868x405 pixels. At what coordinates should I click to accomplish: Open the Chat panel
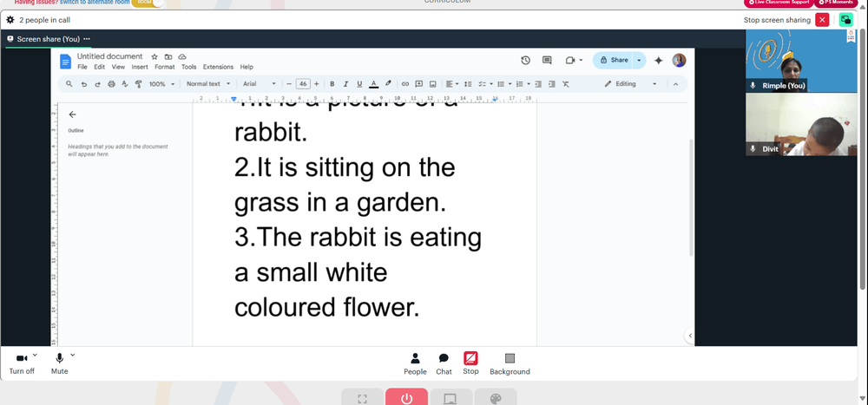(x=444, y=364)
